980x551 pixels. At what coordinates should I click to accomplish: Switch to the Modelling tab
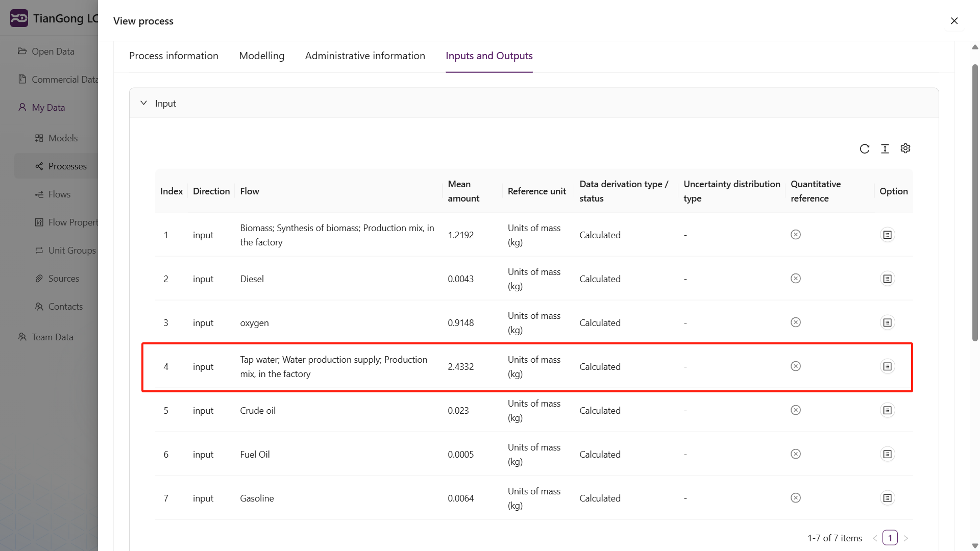coord(261,56)
